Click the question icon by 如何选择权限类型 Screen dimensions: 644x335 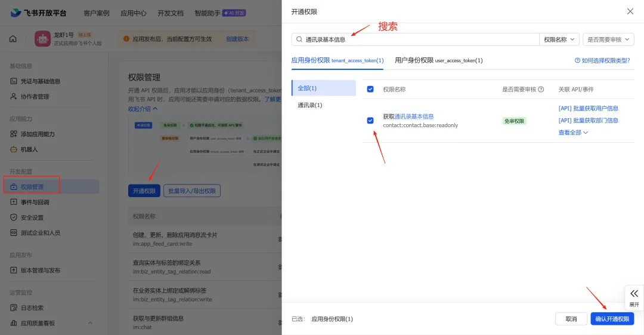(x=577, y=60)
